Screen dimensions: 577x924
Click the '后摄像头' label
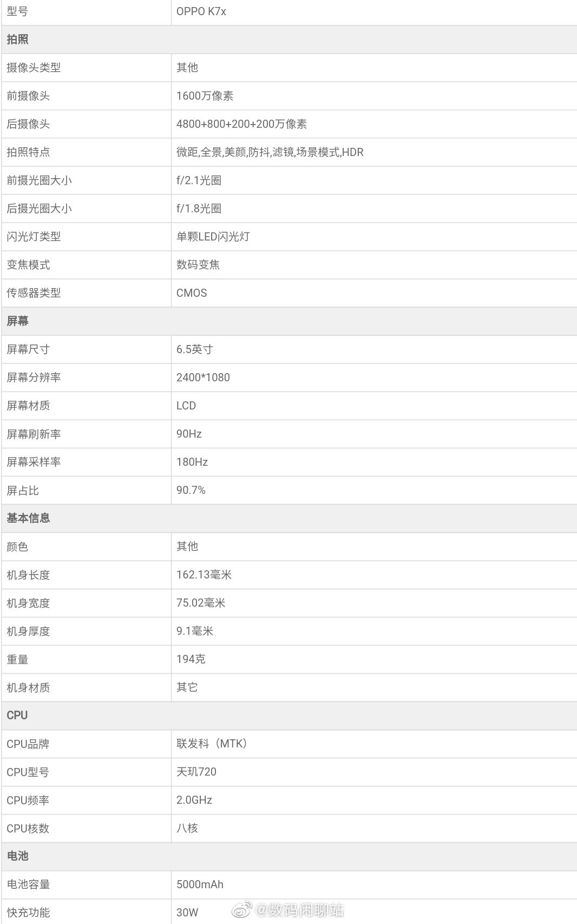28,124
